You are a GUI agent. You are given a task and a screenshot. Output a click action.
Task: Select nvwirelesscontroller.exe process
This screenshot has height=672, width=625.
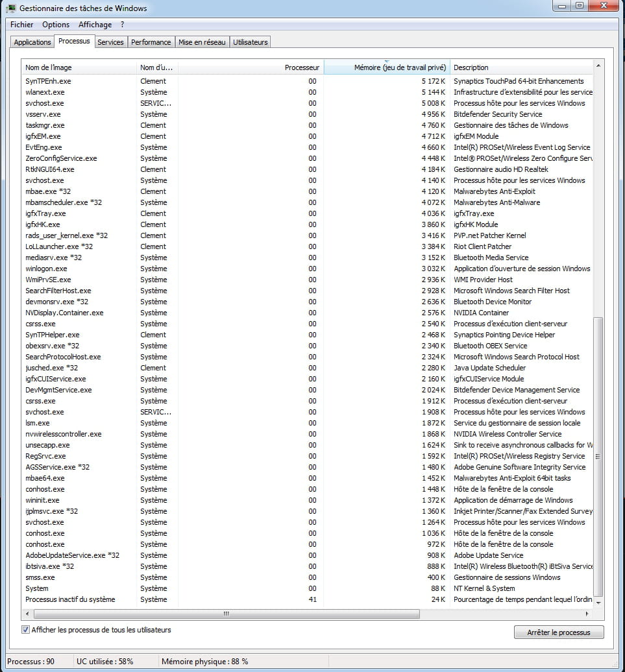tap(307, 434)
